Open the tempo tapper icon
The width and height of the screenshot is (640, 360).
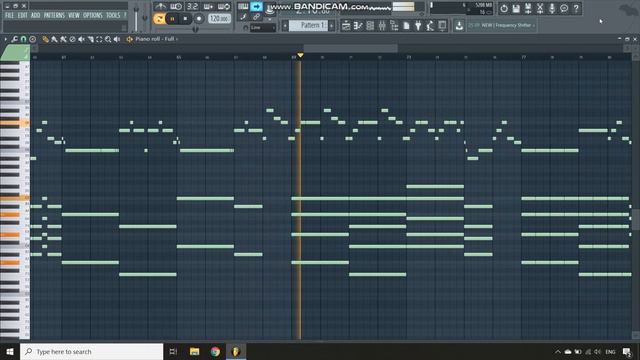430,26
